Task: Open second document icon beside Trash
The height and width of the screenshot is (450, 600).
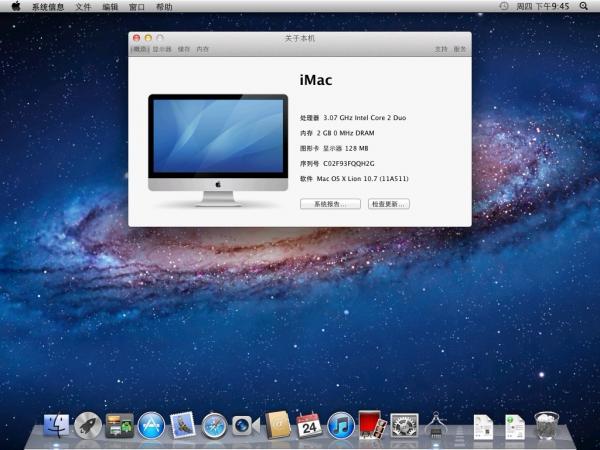Action: pos(515,427)
